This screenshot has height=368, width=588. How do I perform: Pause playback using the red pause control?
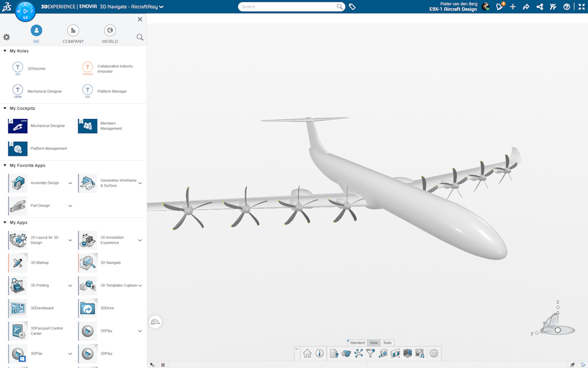coord(163,364)
